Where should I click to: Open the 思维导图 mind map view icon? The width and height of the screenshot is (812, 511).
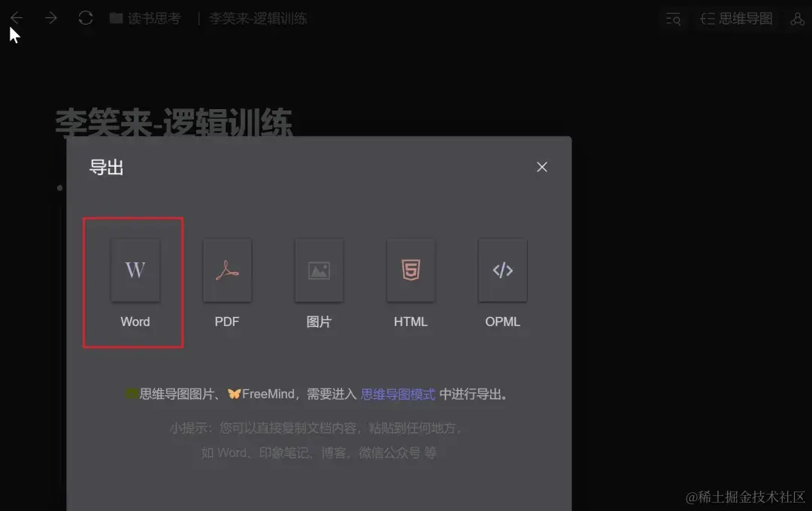pyautogui.click(x=707, y=19)
